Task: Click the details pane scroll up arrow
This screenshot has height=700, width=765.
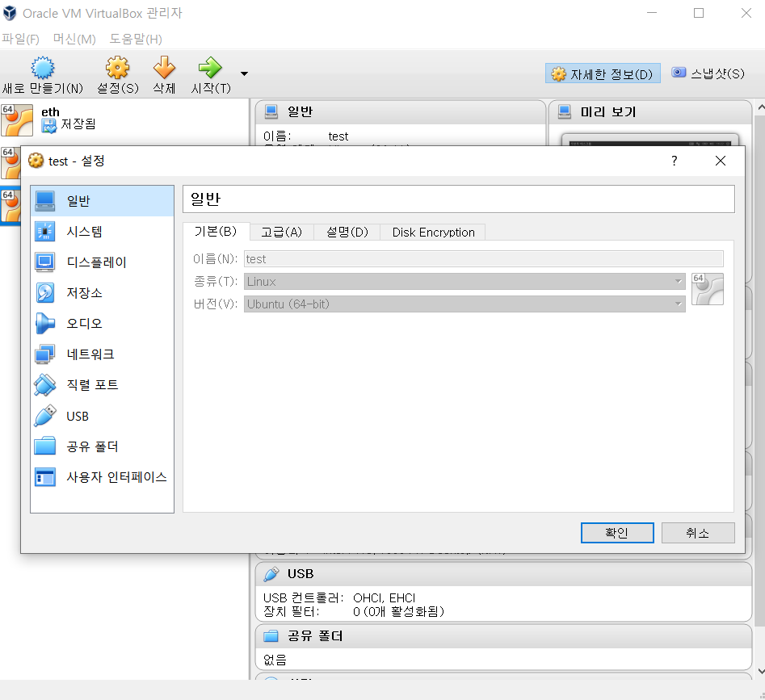Action: 760,107
